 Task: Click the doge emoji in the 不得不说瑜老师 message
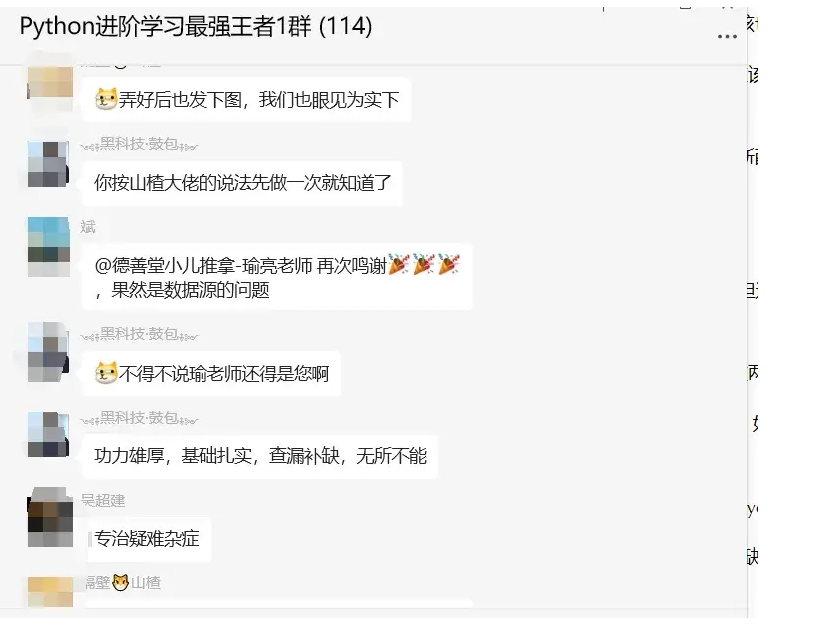(106, 373)
